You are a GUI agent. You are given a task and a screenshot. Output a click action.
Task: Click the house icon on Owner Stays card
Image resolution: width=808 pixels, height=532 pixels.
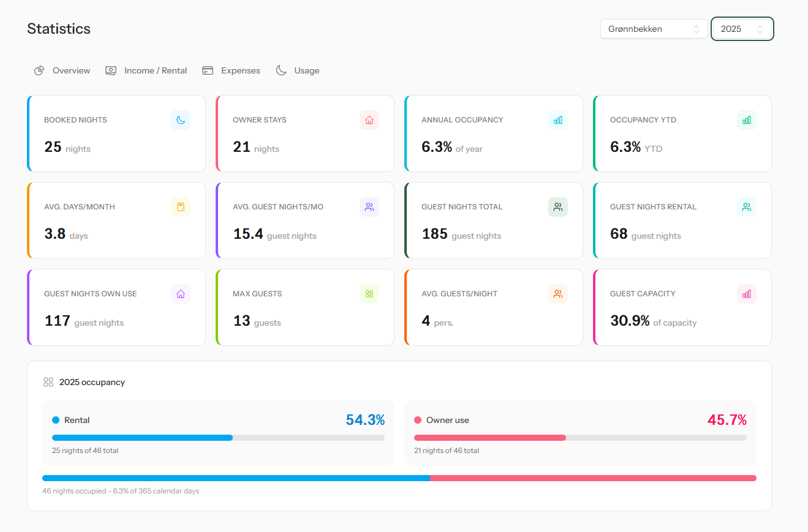pyautogui.click(x=369, y=120)
